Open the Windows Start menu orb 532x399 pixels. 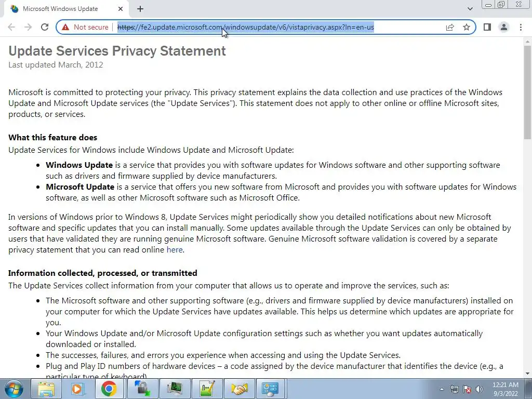[14, 389]
